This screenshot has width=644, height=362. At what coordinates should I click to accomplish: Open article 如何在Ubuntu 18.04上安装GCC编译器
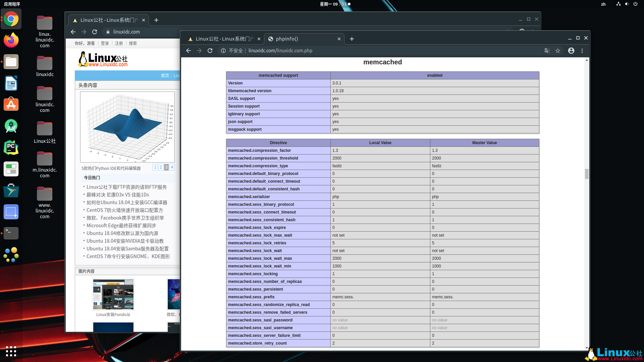(x=127, y=202)
